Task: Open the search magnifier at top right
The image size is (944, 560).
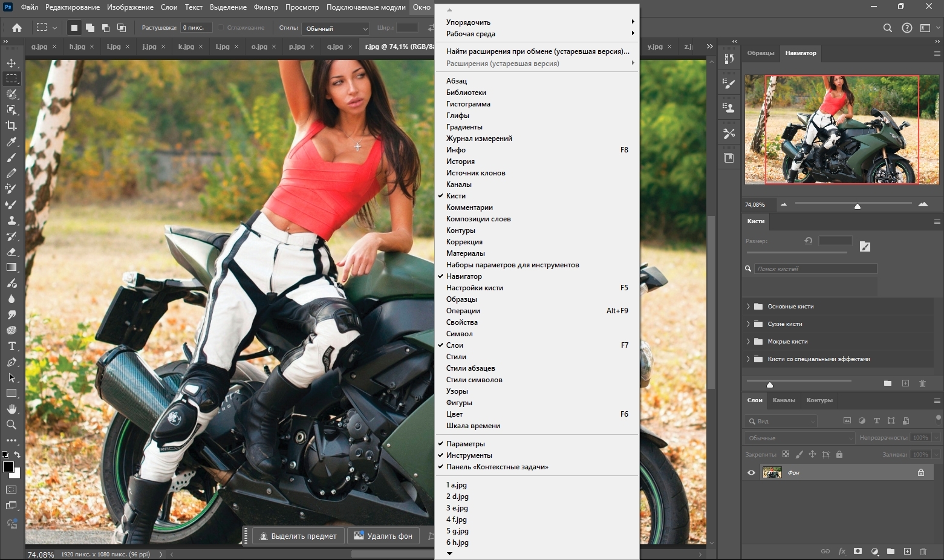Action: [887, 28]
